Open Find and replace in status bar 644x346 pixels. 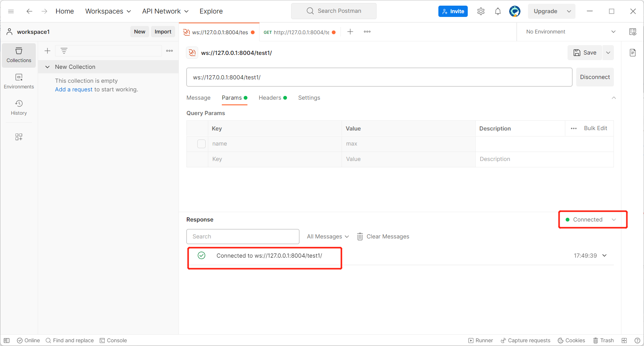click(x=70, y=340)
